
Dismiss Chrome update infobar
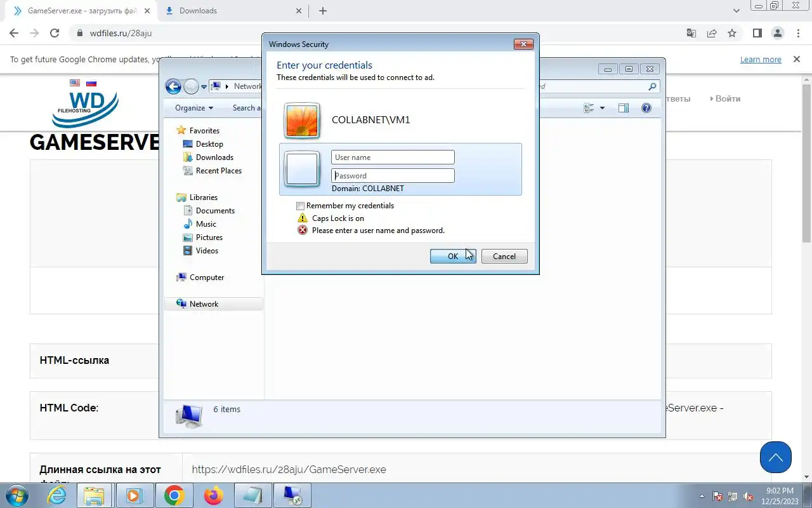point(797,59)
